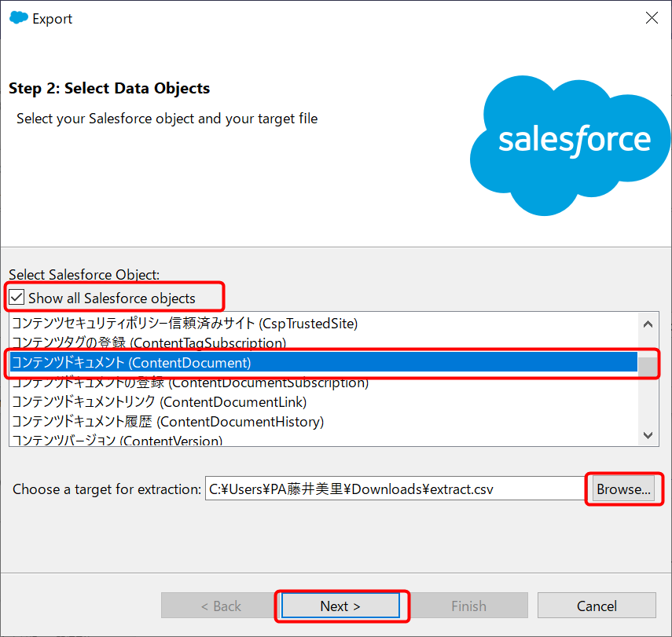
Task: Select ContentTagSubscription list row
Action: 324,342
